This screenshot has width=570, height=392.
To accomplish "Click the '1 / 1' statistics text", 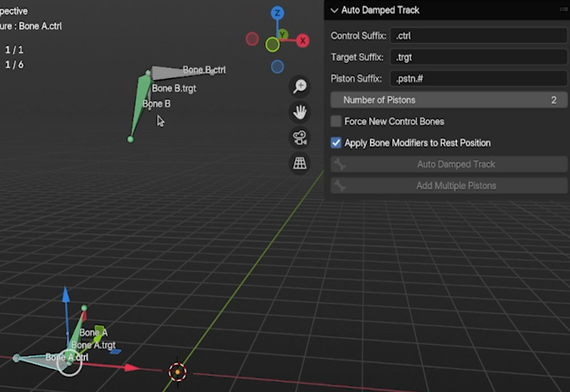I will 14,50.
